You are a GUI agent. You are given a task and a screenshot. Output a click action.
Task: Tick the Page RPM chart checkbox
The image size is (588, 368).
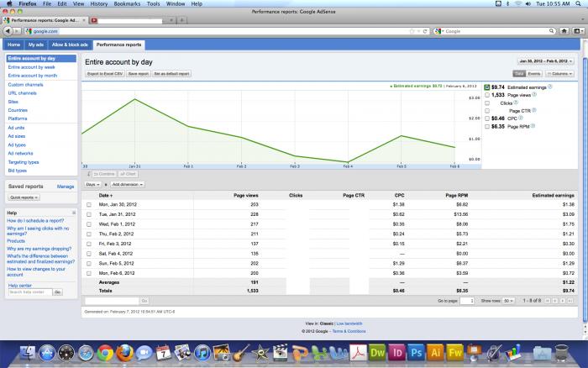click(x=486, y=126)
